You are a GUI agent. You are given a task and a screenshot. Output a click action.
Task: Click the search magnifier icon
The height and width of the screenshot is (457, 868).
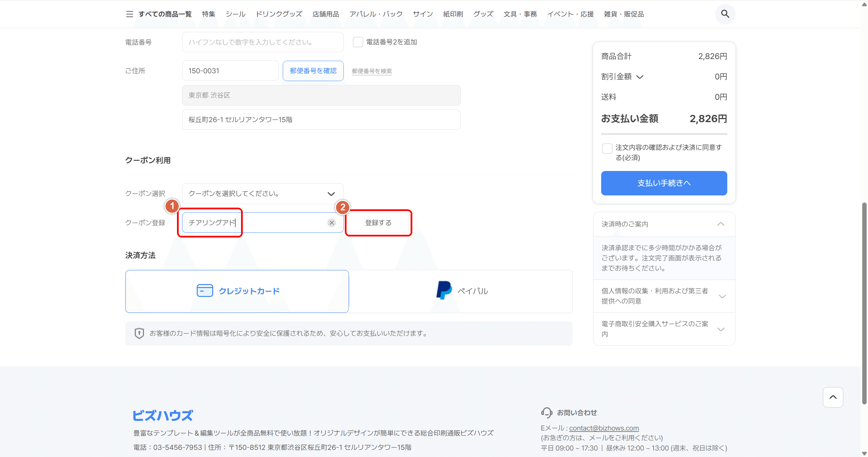click(725, 14)
